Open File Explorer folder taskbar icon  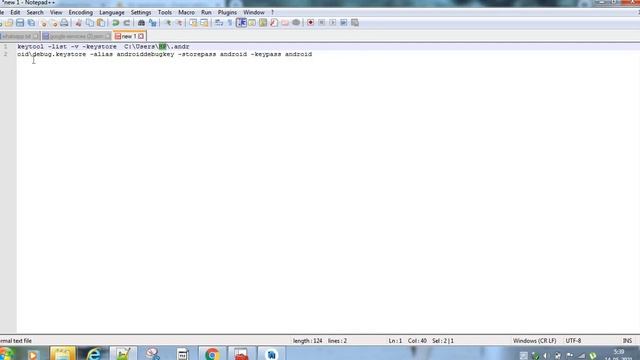62,353
